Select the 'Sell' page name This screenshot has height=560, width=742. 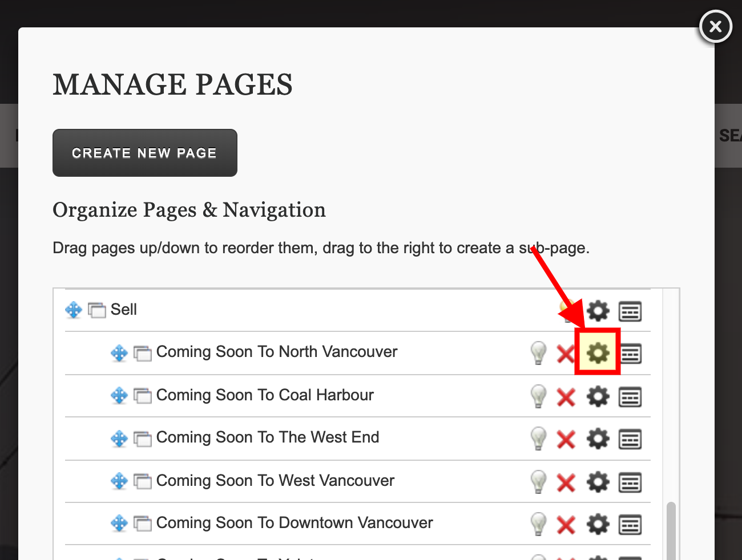pos(124,310)
